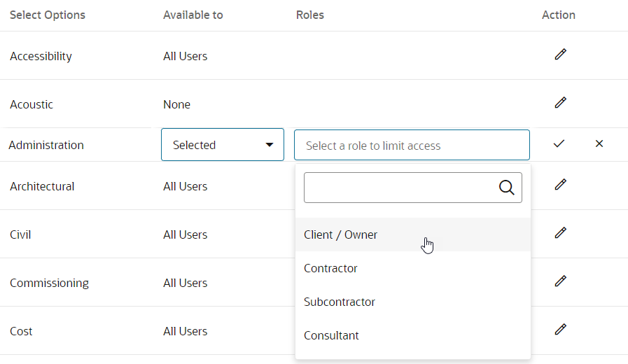628x364 pixels.
Task: Click the Available to column header
Action: pyautogui.click(x=193, y=15)
